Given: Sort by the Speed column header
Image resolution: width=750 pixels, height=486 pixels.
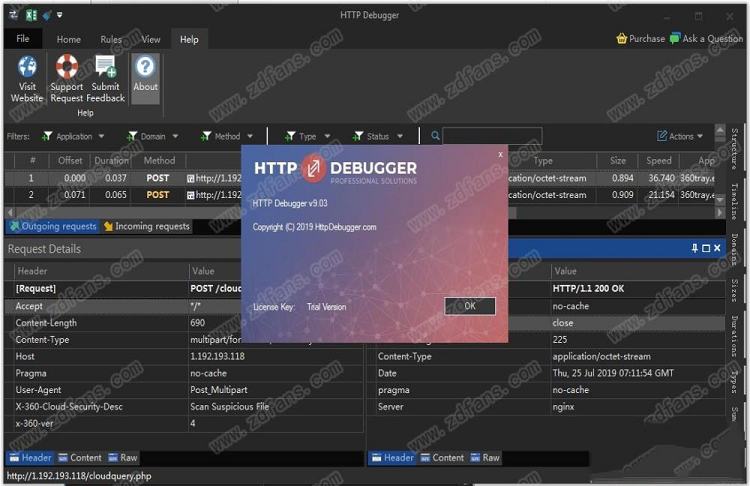Looking at the screenshot, I should pyautogui.click(x=659, y=161).
